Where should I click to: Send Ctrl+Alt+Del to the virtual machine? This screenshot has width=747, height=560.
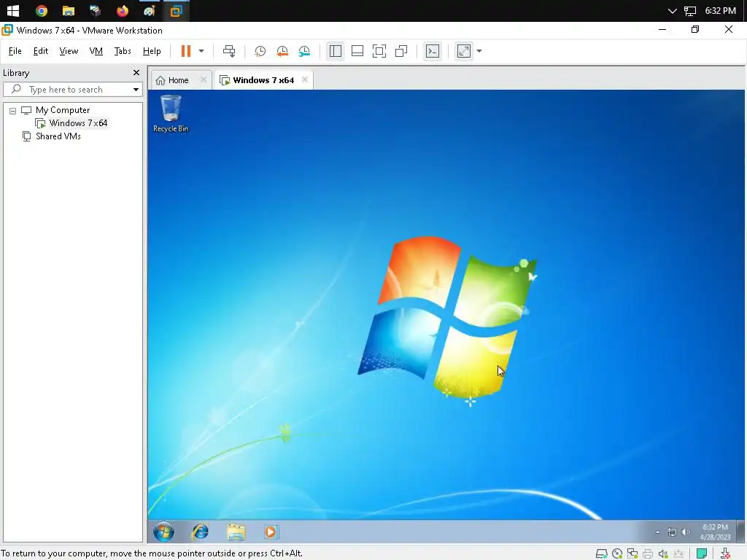229,51
